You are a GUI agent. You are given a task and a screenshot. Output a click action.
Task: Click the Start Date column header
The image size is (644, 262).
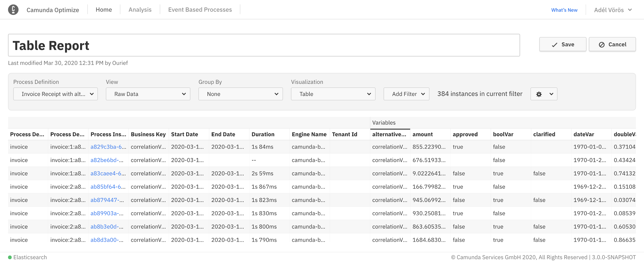[184, 134]
